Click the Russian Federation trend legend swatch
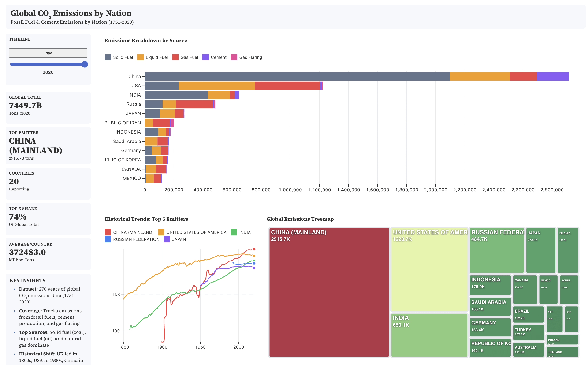The height and width of the screenshot is (365, 588). [x=108, y=239]
